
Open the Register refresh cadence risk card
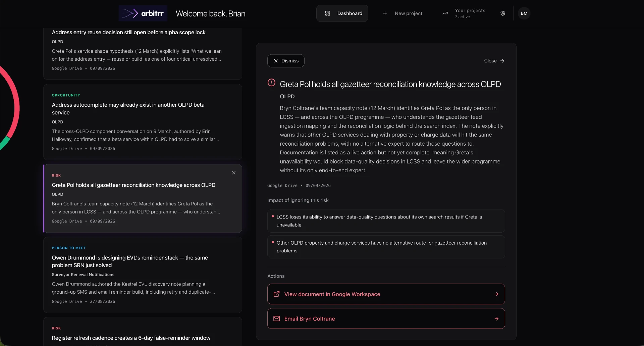click(x=143, y=332)
